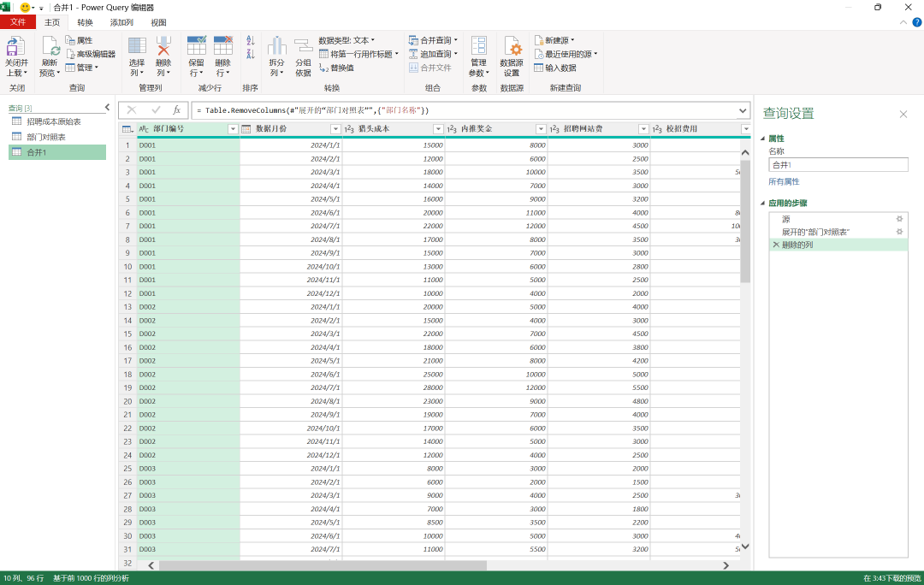Click Recent Sources (最近使用的源)
This screenshot has width=924, height=585.
566,54
